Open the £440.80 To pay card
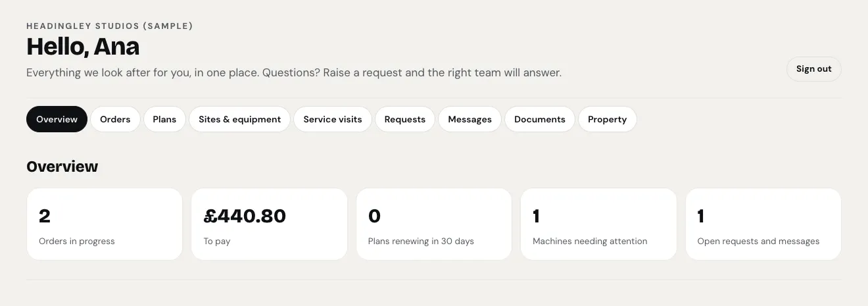The image size is (868, 306). (x=269, y=224)
